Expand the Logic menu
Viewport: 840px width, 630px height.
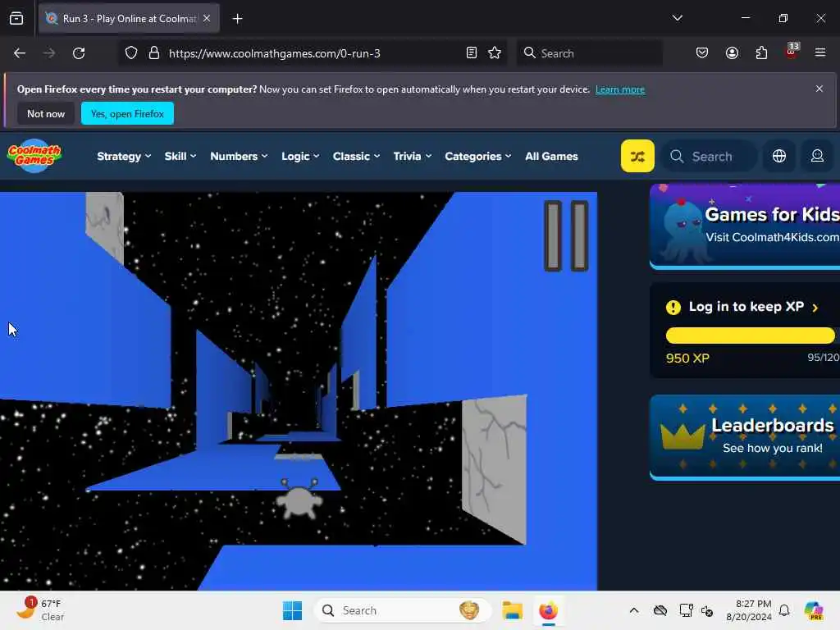[x=300, y=156]
